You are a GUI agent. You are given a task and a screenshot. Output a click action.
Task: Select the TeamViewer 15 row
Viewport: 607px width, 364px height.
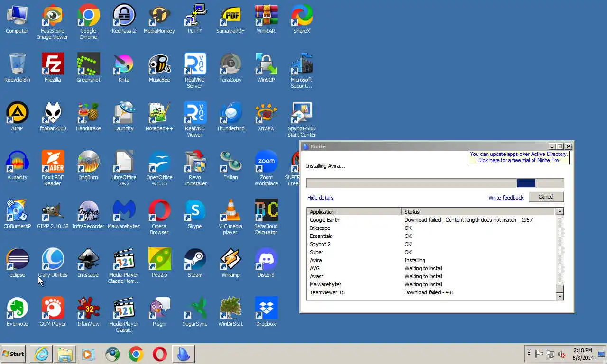431,292
